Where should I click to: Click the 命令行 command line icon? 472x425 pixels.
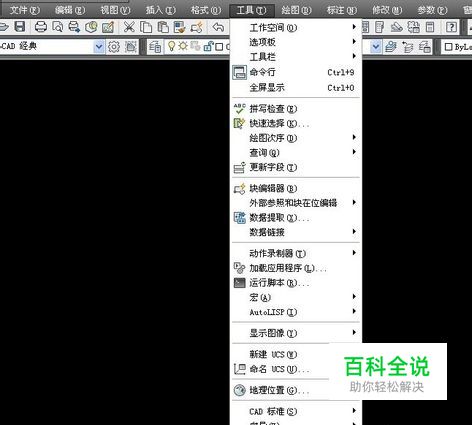[239, 72]
